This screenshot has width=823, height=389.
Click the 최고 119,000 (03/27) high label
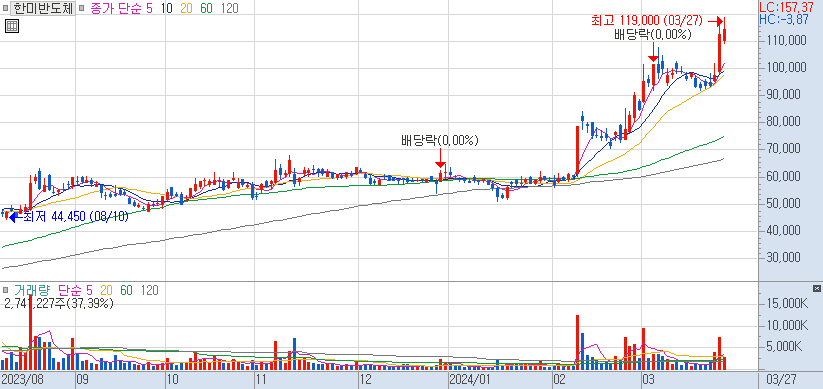[x=647, y=20]
